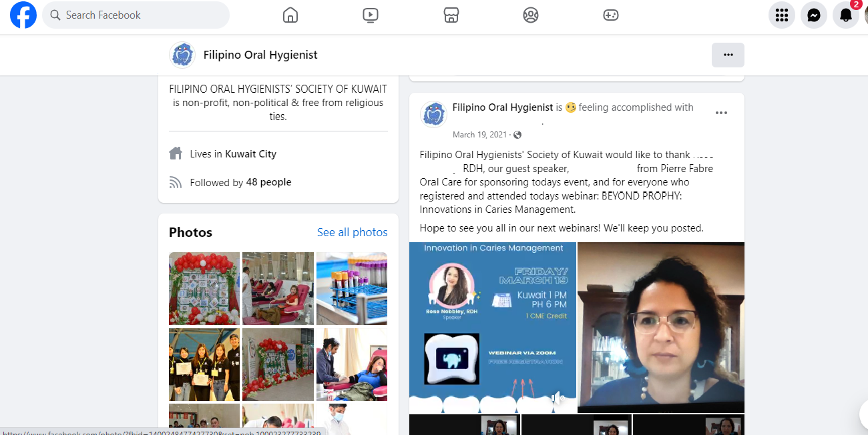The height and width of the screenshot is (435, 868).
Task: Open the Groups tab
Action: (531, 15)
